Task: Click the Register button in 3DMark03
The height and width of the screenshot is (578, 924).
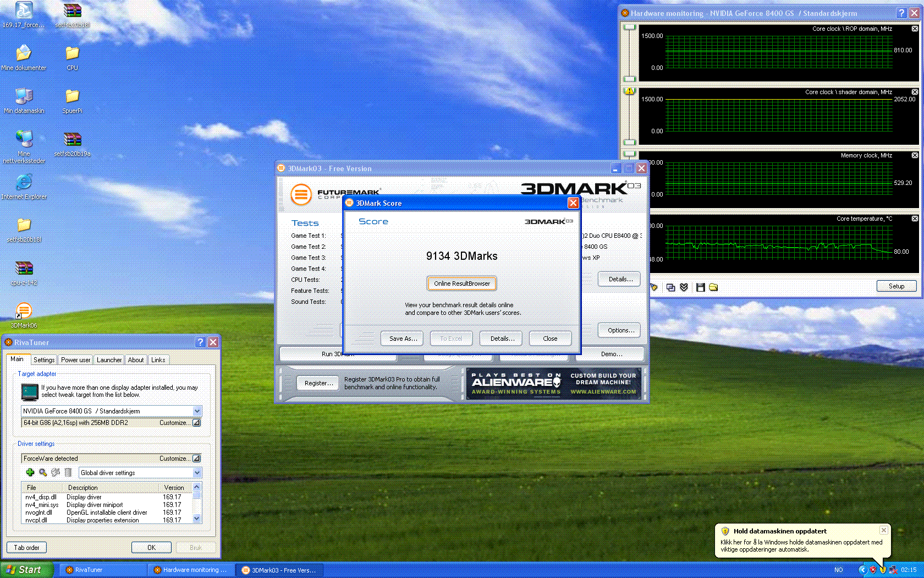Action: point(318,383)
